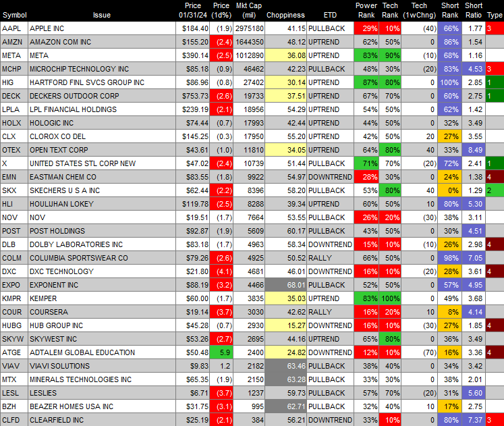Screen dimensions: 504x426
Task: Click DXC price change (4.1)
Action: pos(221,271)
